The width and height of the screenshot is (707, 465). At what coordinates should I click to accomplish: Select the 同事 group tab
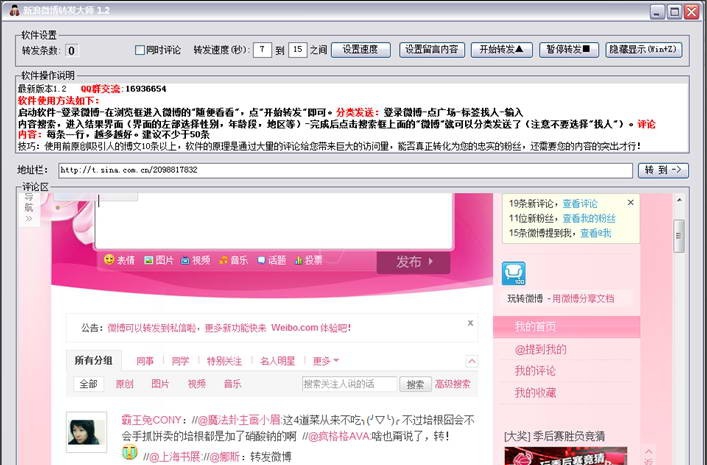145,361
